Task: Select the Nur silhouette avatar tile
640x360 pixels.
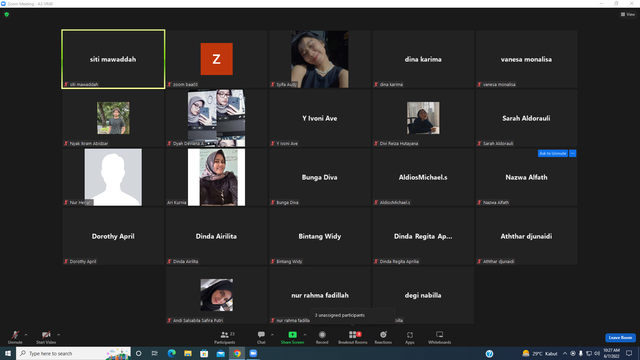Action: click(x=113, y=177)
